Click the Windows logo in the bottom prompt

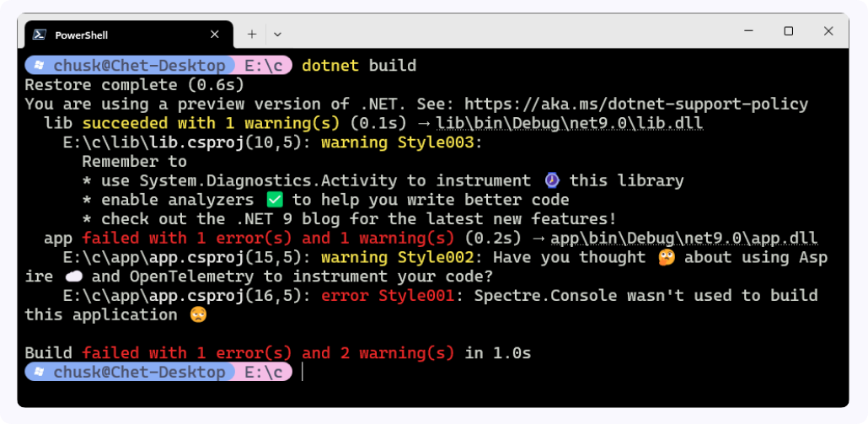pyautogui.click(x=40, y=373)
